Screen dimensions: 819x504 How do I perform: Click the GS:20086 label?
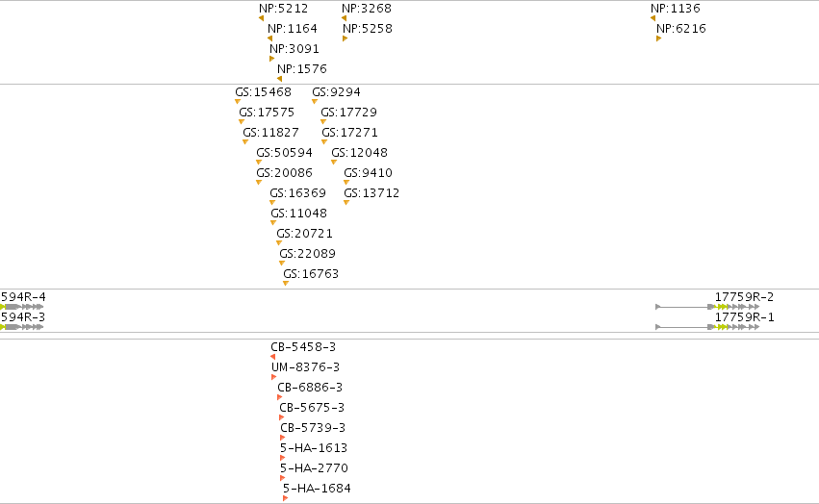(x=284, y=173)
